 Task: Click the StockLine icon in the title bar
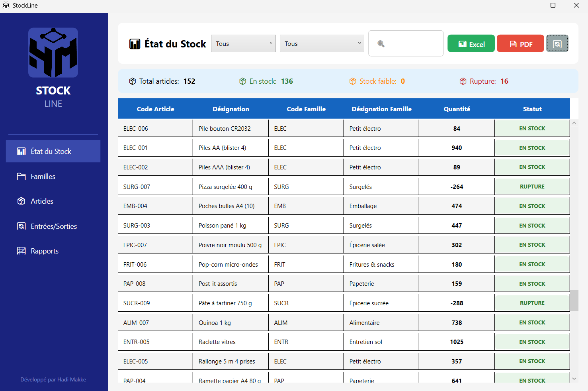pos(6,5)
